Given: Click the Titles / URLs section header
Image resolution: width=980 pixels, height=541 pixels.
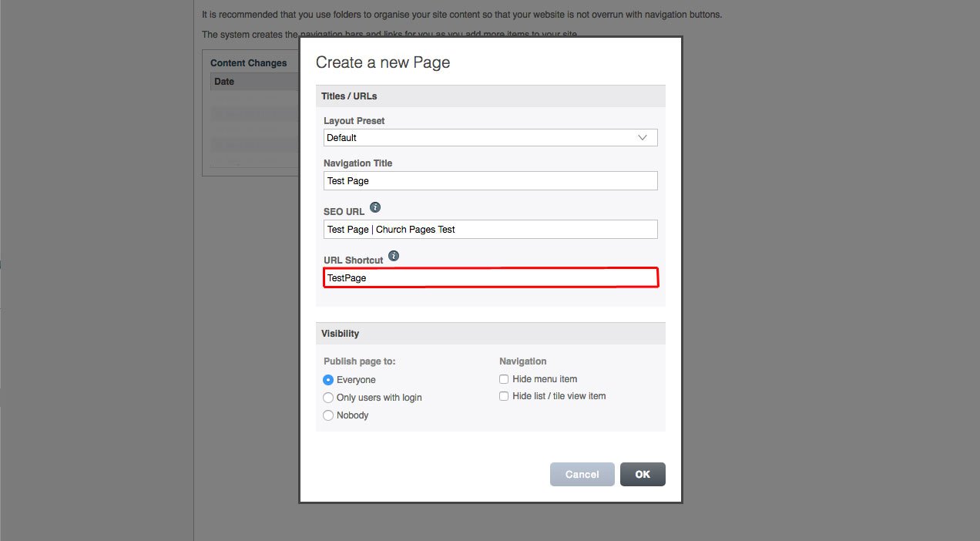Looking at the screenshot, I should [x=490, y=96].
